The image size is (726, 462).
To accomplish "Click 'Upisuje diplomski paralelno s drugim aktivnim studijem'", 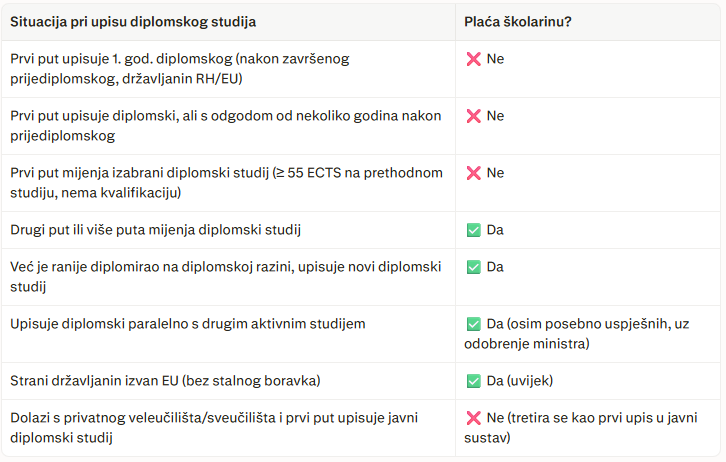I will click(188, 324).
